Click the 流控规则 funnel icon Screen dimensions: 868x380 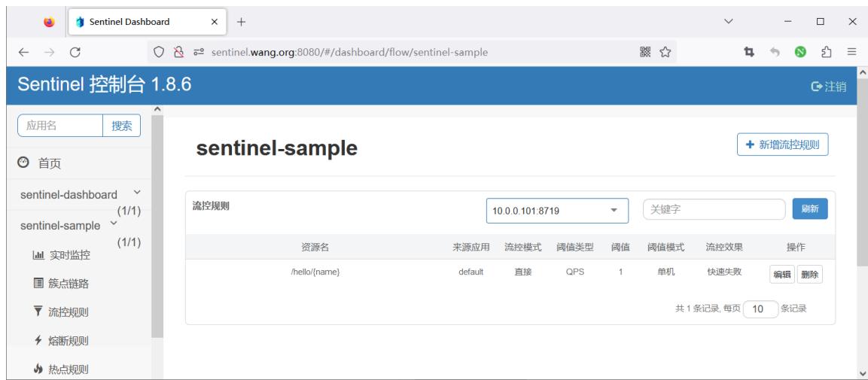(38, 312)
